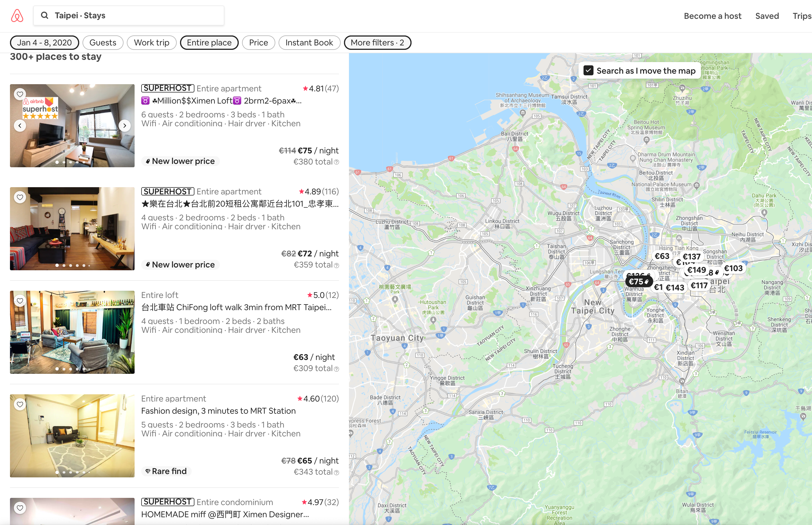Screen dimensions: 812x525
Task: Click the search magnifier icon
Action: pyautogui.click(x=44, y=15)
